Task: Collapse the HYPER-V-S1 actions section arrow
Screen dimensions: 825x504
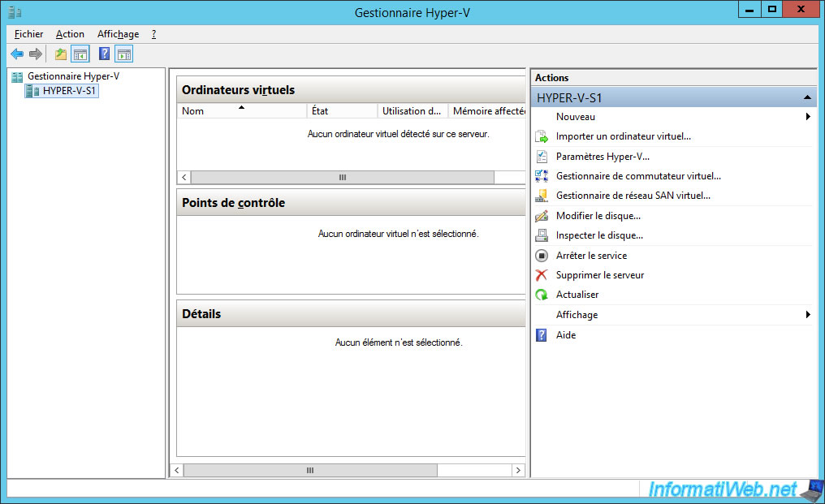Action: point(807,98)
